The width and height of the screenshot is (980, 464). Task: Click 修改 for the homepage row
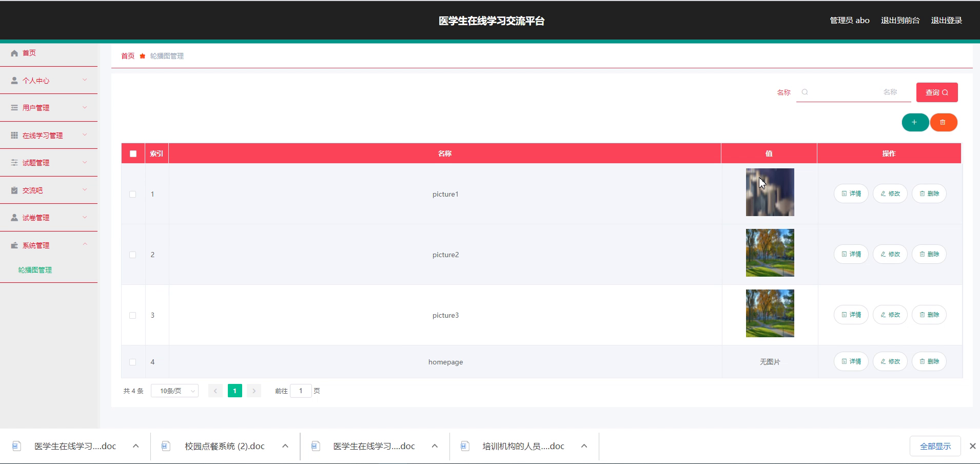[x=890, y=361]
